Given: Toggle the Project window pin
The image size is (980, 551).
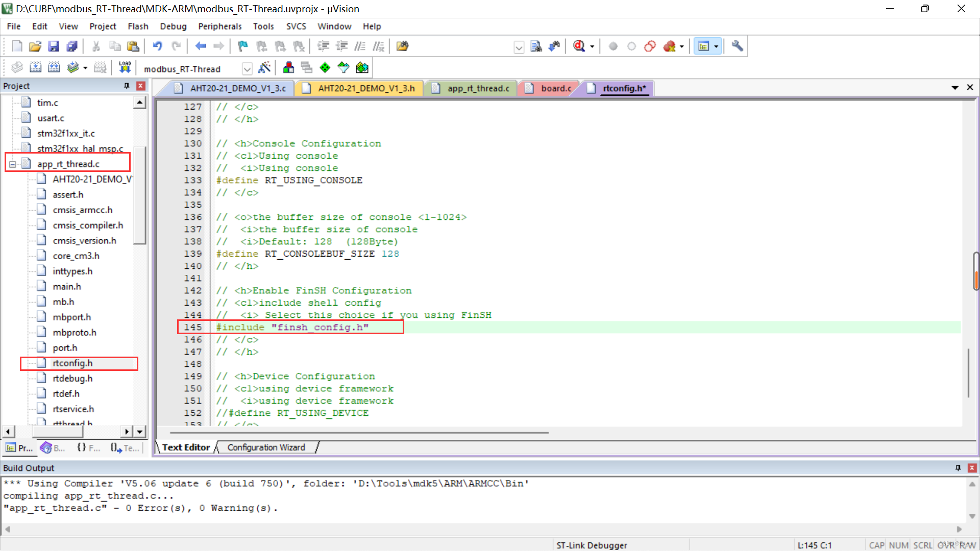Looking at the screenshot, I should [x=127, y=86].
